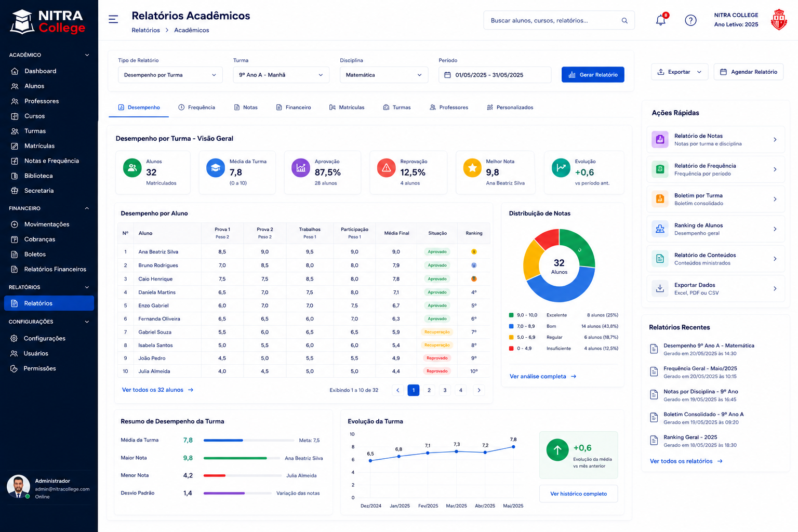Click the Nitra College crest logo
This screenshot has height=532, width=798.
pyautogui.click(x=778, y=20)
